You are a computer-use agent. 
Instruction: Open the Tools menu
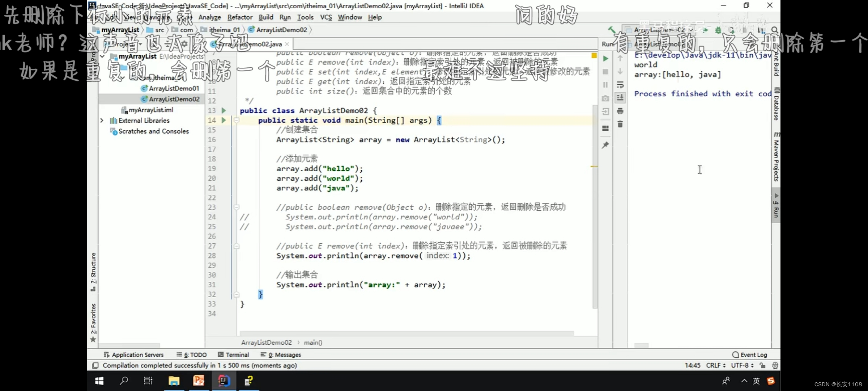pos(305,17)
